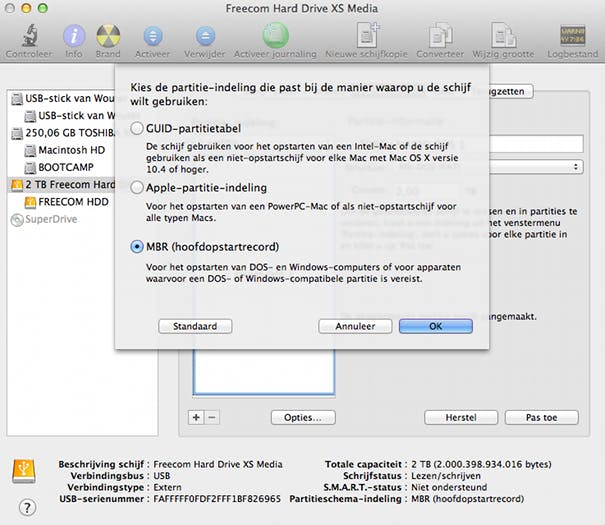Click Activeer journaling toolbar icon
Viewport: 605px width, 525px height.
(x=275, y=35)
